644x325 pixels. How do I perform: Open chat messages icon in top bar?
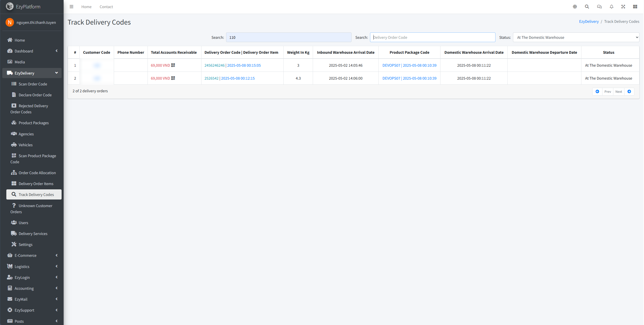[599, 7]
